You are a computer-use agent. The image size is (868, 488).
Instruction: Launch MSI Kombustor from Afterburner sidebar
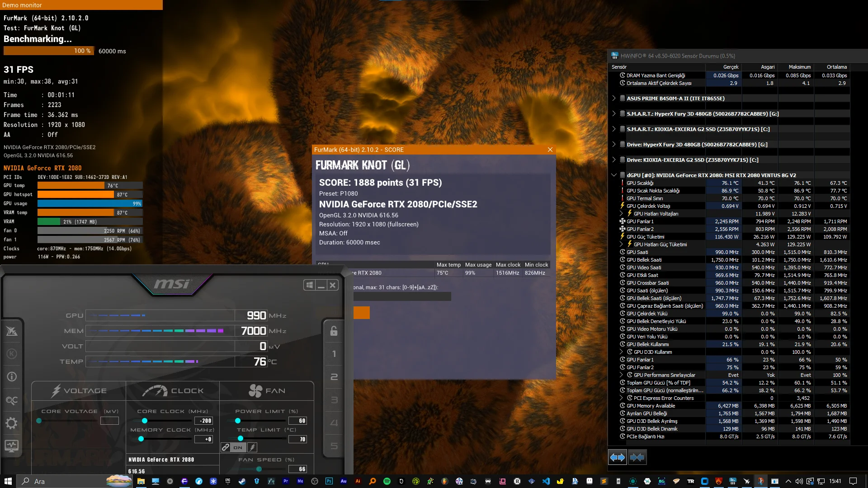(x=12, y=331)
